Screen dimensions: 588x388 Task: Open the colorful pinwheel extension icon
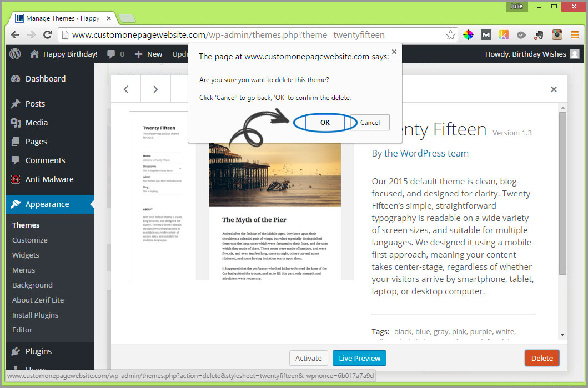(468, 35)
